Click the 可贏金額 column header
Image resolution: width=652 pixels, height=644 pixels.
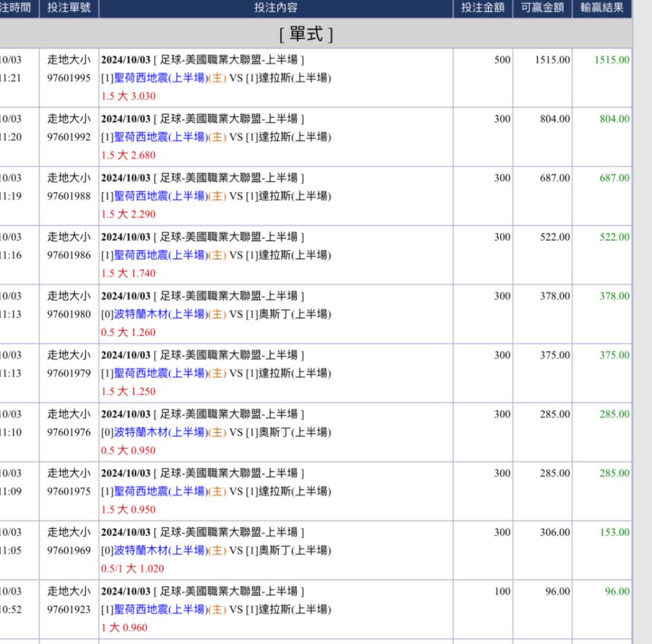(x=542, y=8)
